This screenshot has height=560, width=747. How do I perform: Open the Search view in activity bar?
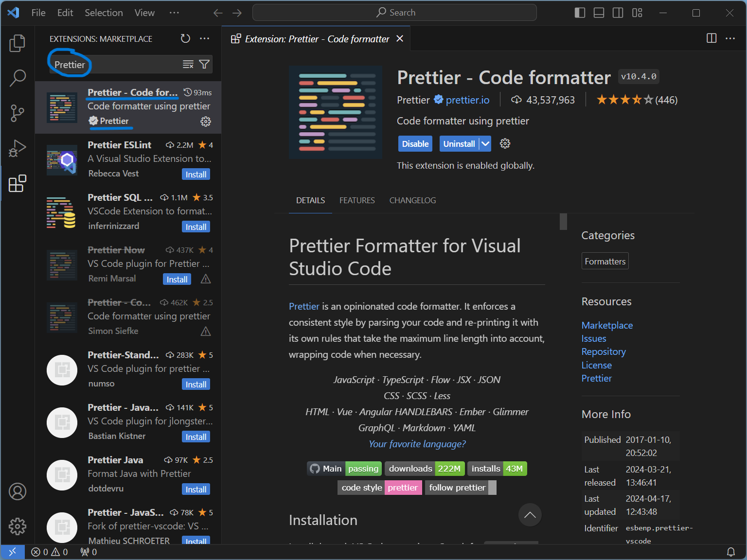[18, 78]
